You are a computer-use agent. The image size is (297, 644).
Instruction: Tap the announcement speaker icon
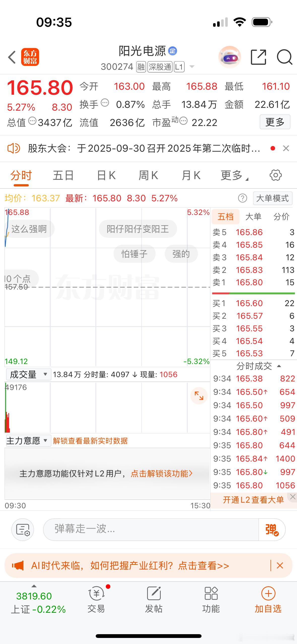14,148
